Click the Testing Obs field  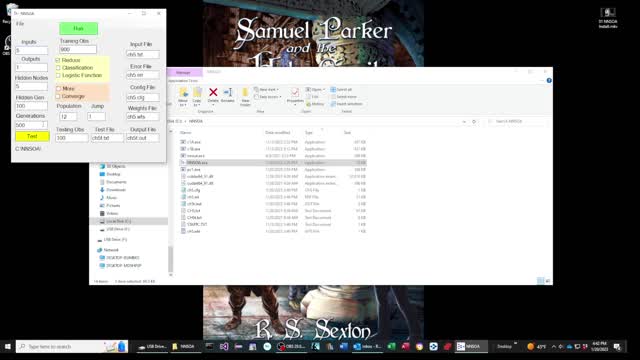[71, 138]
